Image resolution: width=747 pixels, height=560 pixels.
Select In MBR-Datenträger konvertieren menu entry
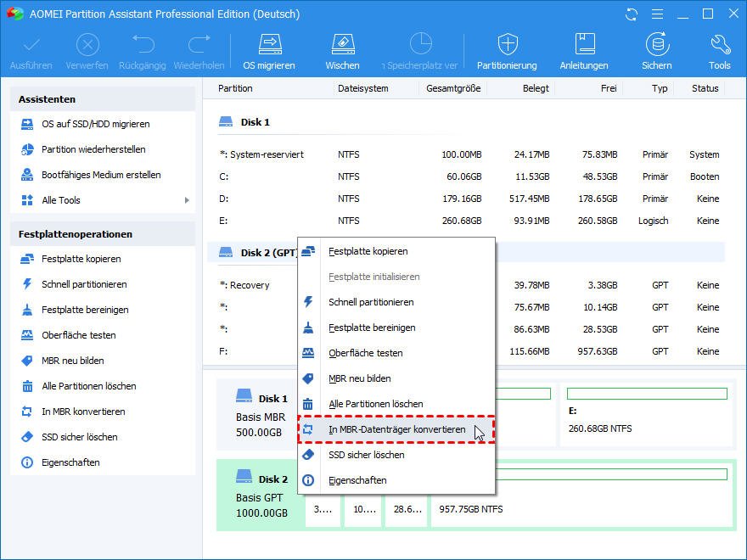tap(396, 429)
